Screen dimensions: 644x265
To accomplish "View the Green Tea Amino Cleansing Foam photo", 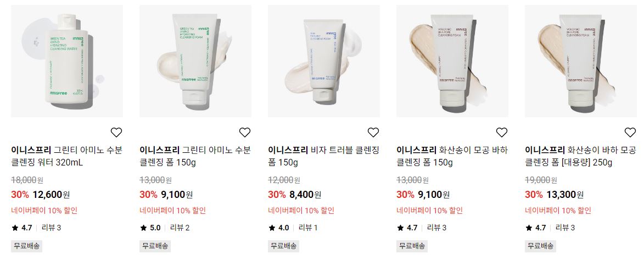I will pyautogui.click(x=195, y=61).
